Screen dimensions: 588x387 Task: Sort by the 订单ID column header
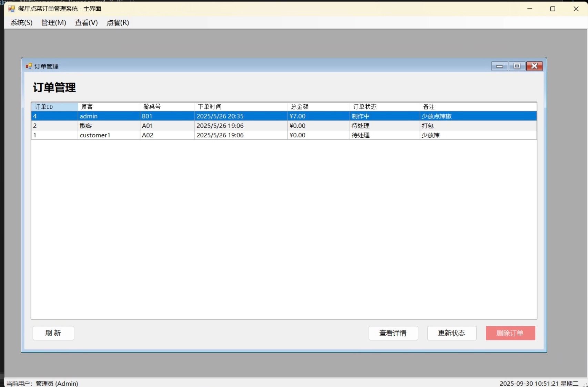coord(54,107)
